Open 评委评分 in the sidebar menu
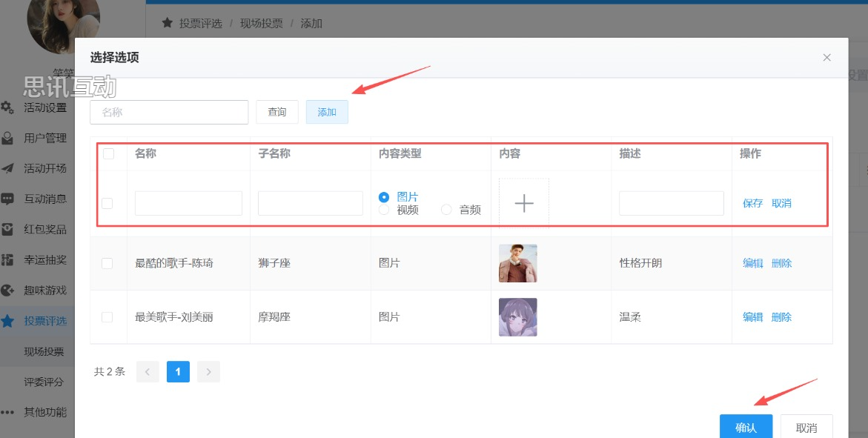The height and width of the screenshot is (438, 868). pyautogui.click(x=44, y=382)
